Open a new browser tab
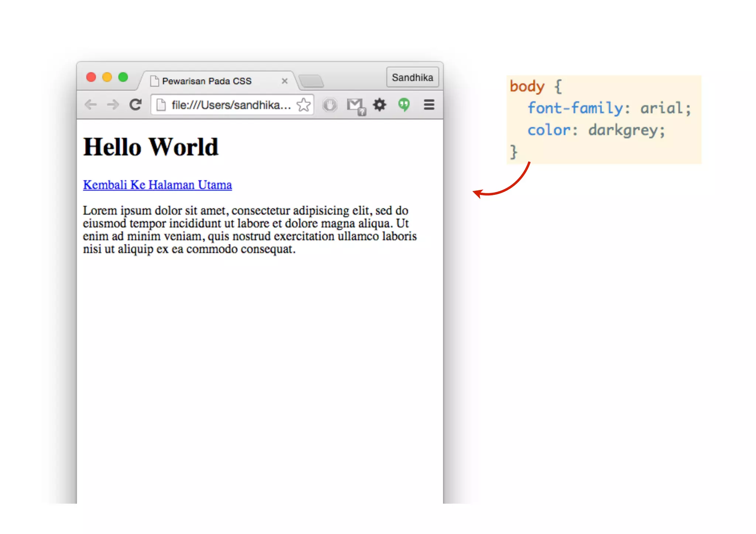Viewport: 756px width, 534px height. [311, 81]
